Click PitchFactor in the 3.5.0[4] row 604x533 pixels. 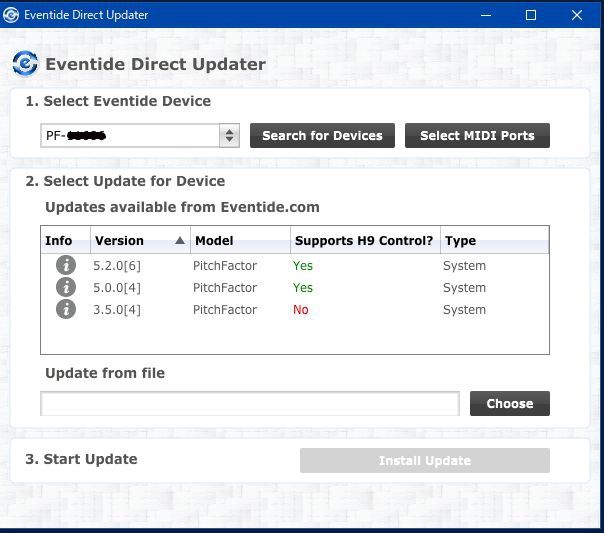[225, 309]
